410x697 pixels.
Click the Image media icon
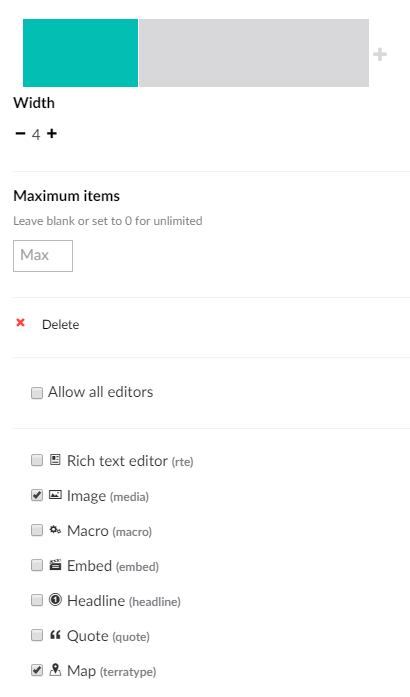click(55, 495)
